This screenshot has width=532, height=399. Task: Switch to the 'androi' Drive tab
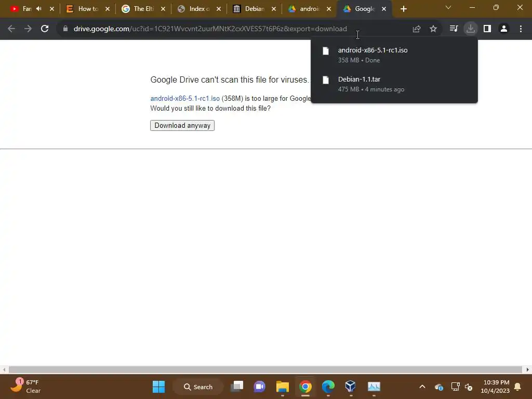pyautogui.click(x=310, y=9)
